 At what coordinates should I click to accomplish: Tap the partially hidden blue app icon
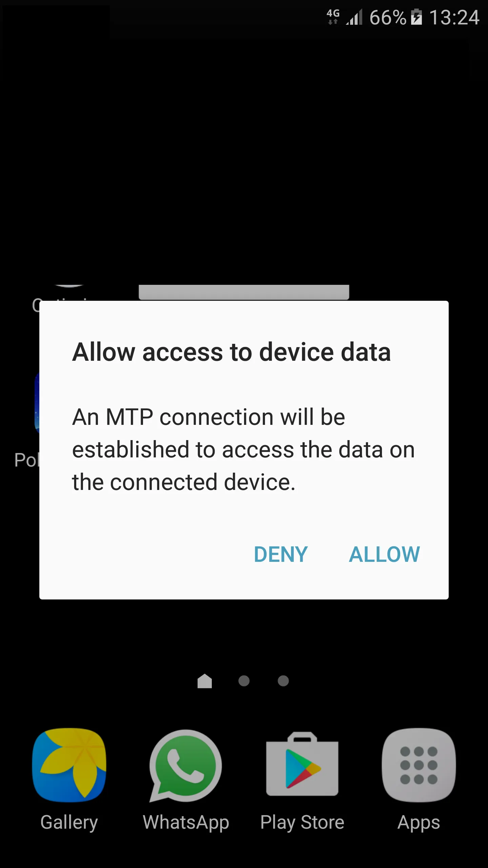[x=37, y=403]
